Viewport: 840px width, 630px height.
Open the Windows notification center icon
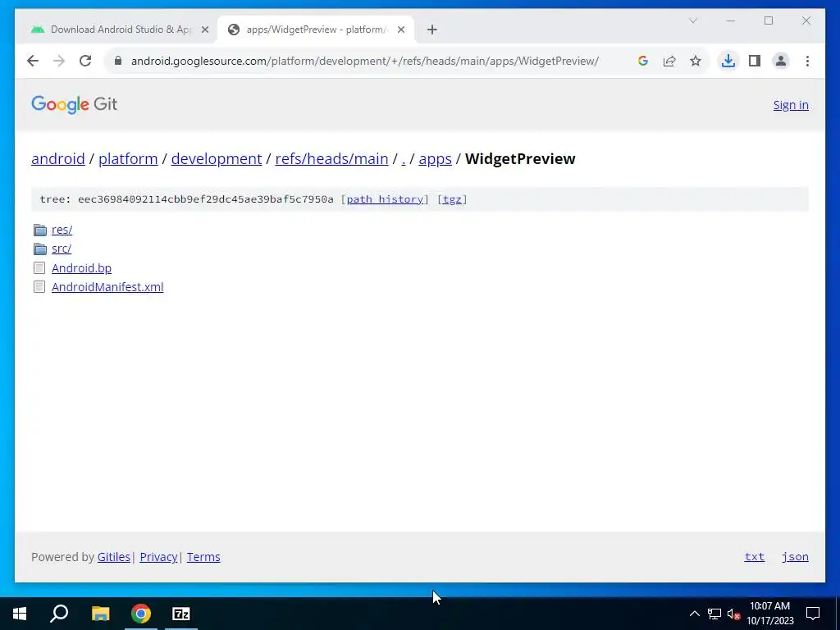pyautogui.click(x=813, y=614)
